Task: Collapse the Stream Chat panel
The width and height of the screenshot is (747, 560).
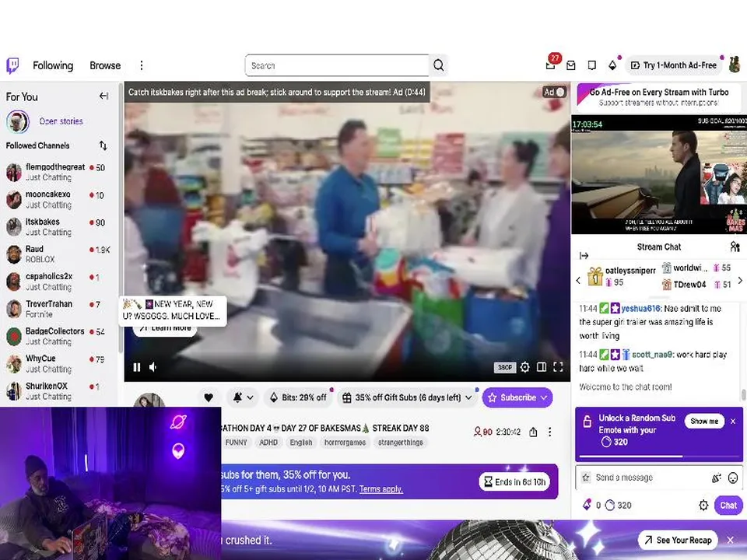Action: tap(584, 256)
